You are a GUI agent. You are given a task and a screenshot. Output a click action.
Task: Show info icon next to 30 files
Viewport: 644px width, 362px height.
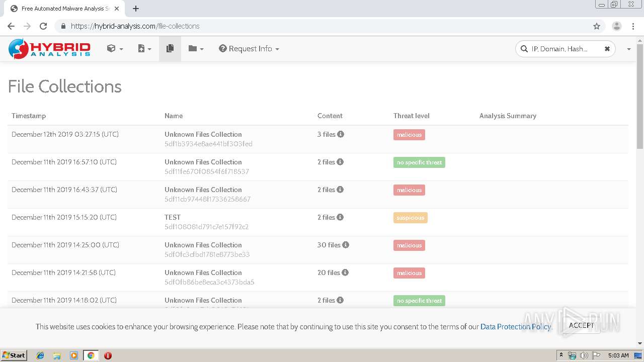(x=346, y=245)
